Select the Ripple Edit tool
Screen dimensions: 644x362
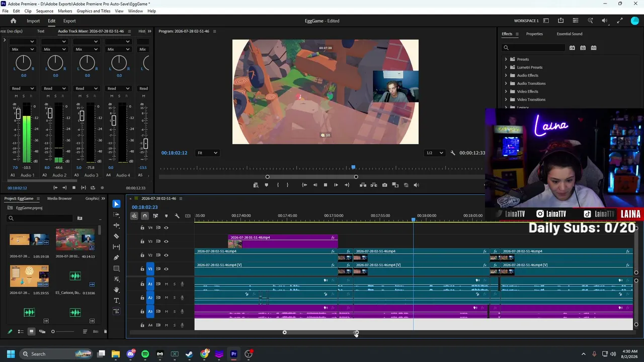pyautogui.click(x=116, y=225)
